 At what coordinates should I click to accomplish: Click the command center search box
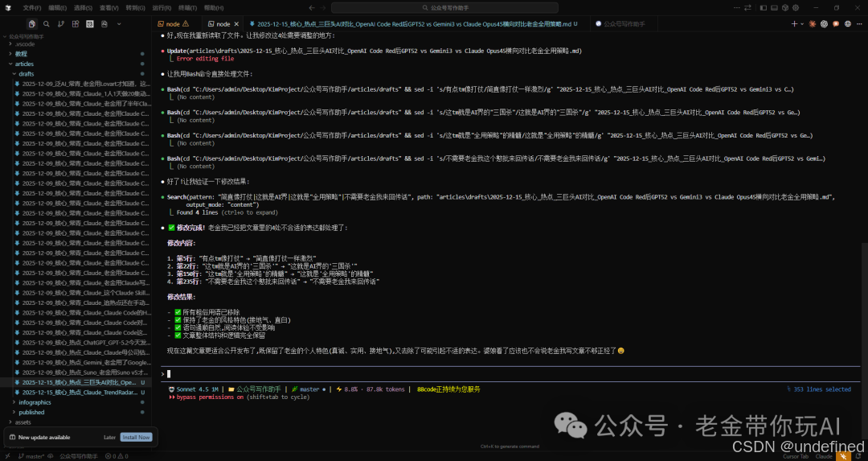(x=444, y=8)
